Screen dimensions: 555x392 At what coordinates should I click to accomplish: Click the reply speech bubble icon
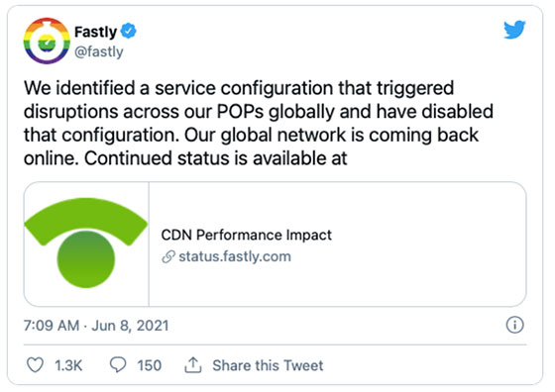tap(118, 365)
